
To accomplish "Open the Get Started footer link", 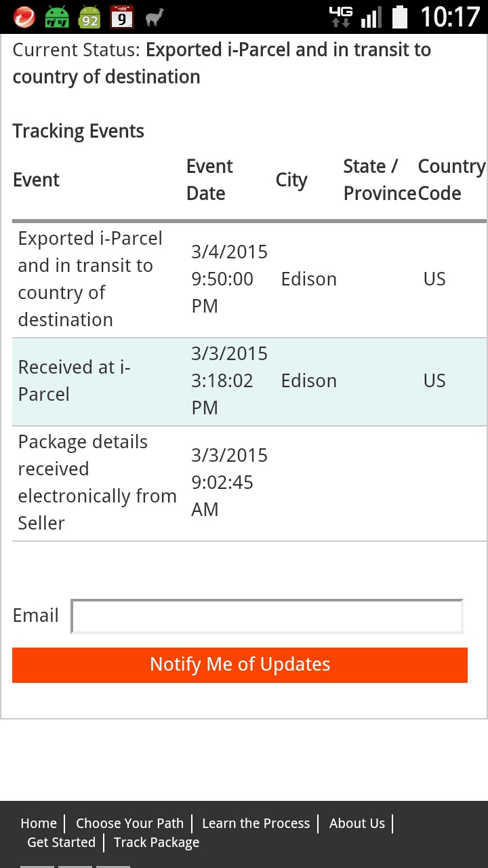I will (x=61, y=842).
